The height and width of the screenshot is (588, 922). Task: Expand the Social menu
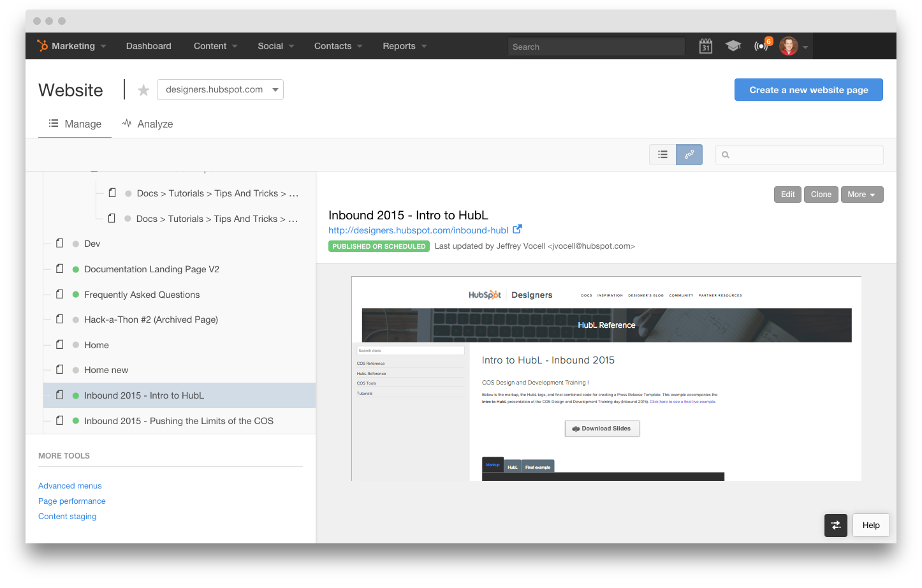(276, 46)
